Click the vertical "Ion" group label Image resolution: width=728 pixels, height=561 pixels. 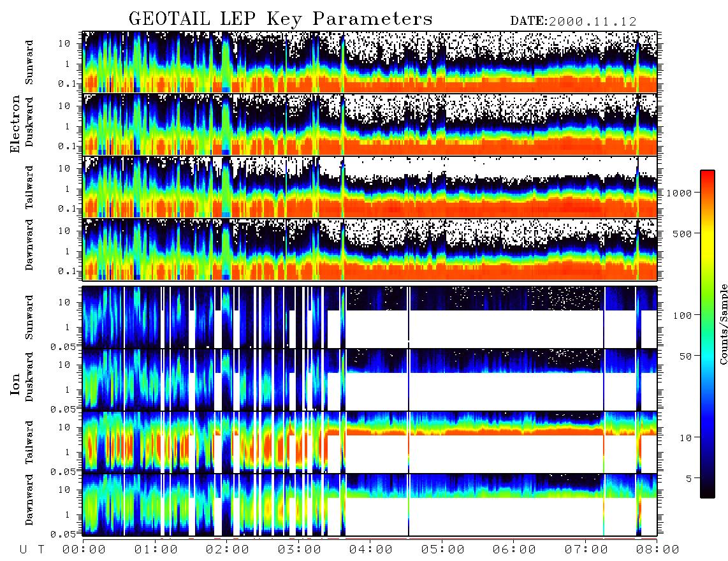(x=15, y=384)
